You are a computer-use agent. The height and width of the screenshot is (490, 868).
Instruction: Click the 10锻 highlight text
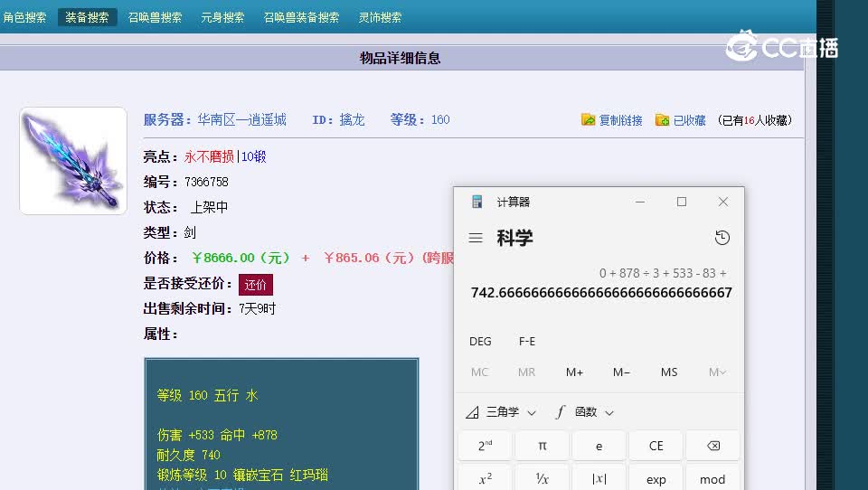pos(253,156)
